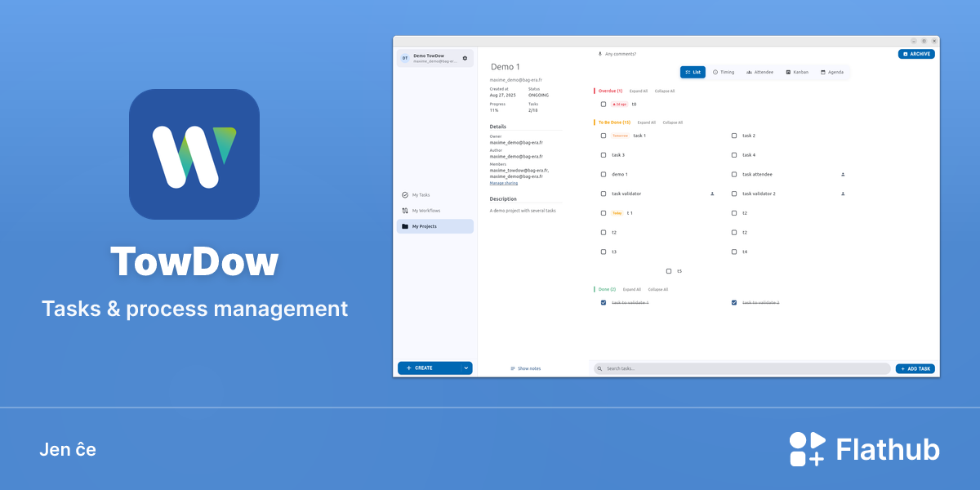Click the Archive button
The width and height of the screenshot is (980, 490).
point(916,54)
